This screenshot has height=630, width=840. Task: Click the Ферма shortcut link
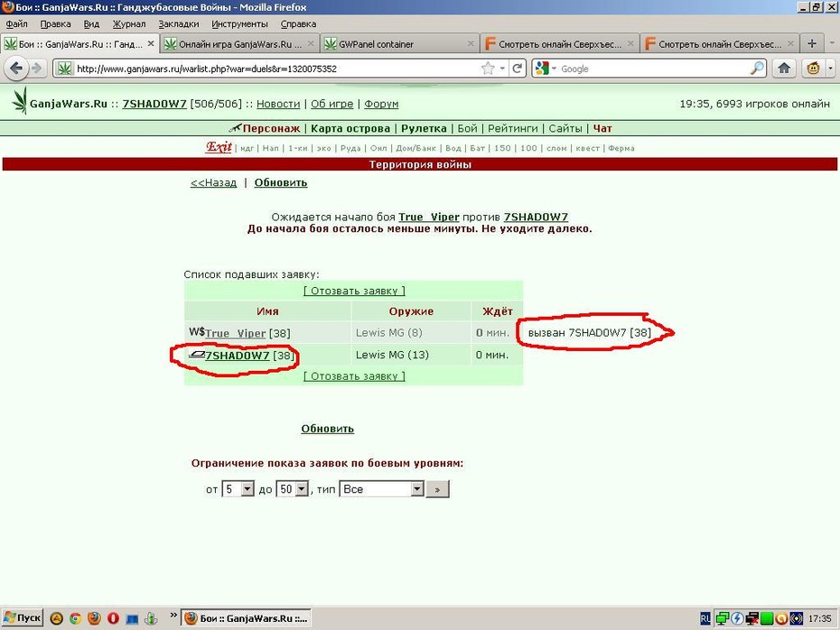pyautogui.click(x=621, y=148)
